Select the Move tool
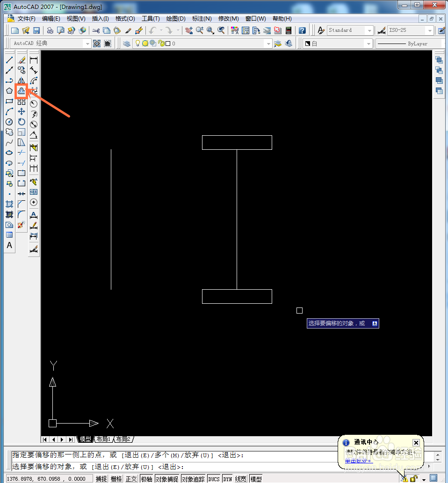 tap(22, 111)
